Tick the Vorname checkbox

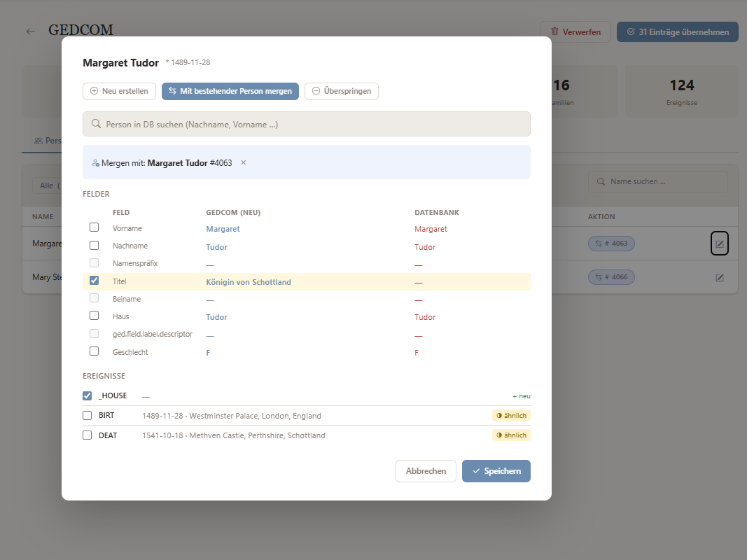coord(95,227)
